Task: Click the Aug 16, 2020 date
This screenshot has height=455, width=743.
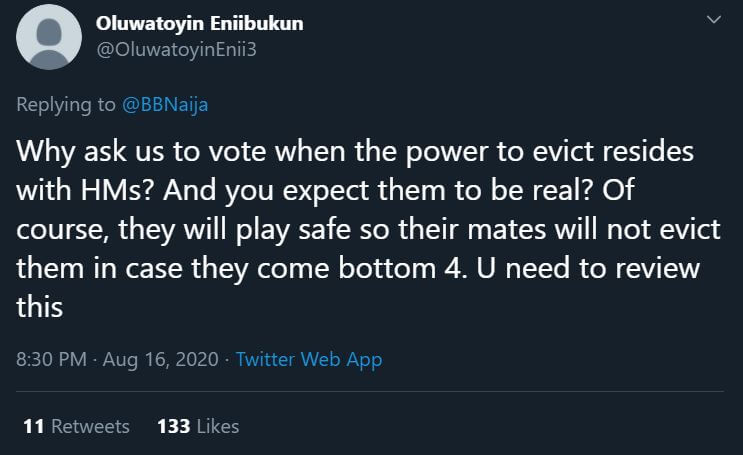Action: pos(161,359)
